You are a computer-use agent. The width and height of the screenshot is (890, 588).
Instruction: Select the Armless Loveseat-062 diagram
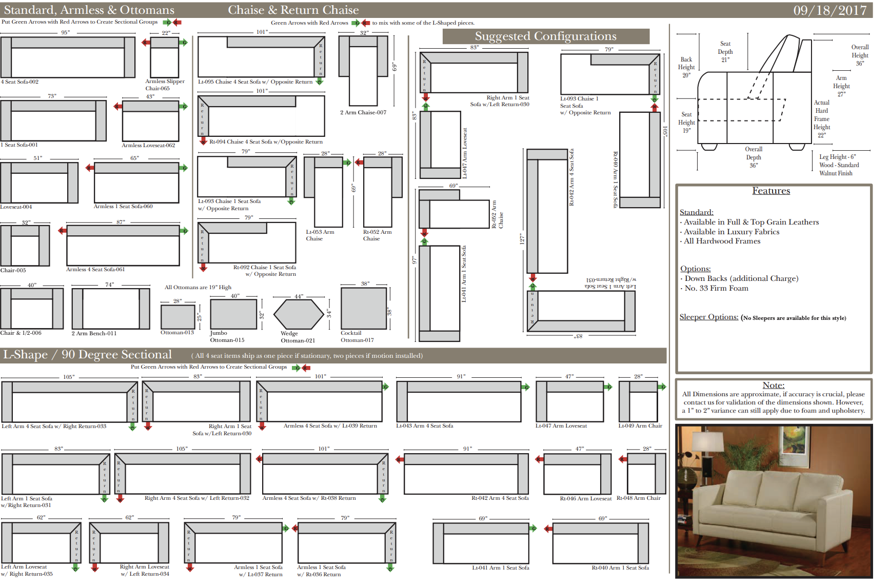tap(150, 120)
